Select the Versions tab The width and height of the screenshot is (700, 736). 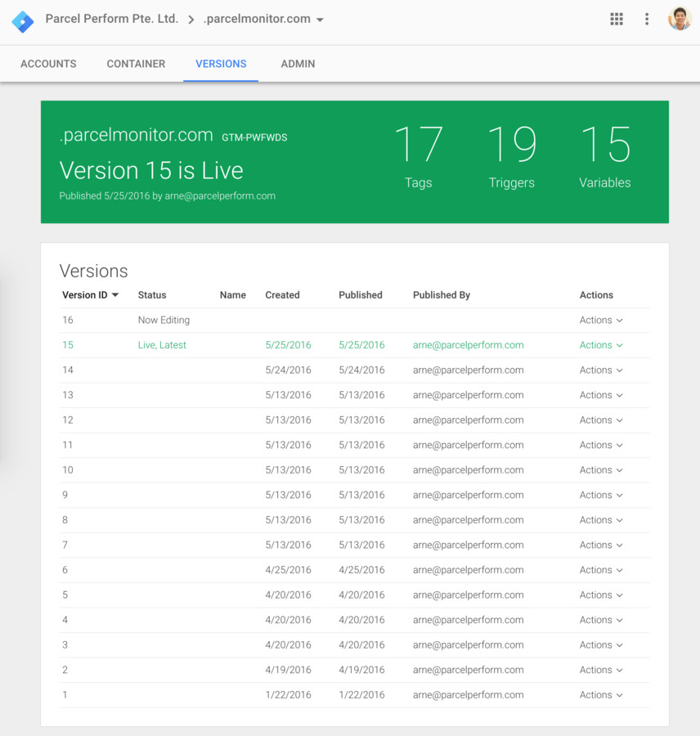pos(221,64)
